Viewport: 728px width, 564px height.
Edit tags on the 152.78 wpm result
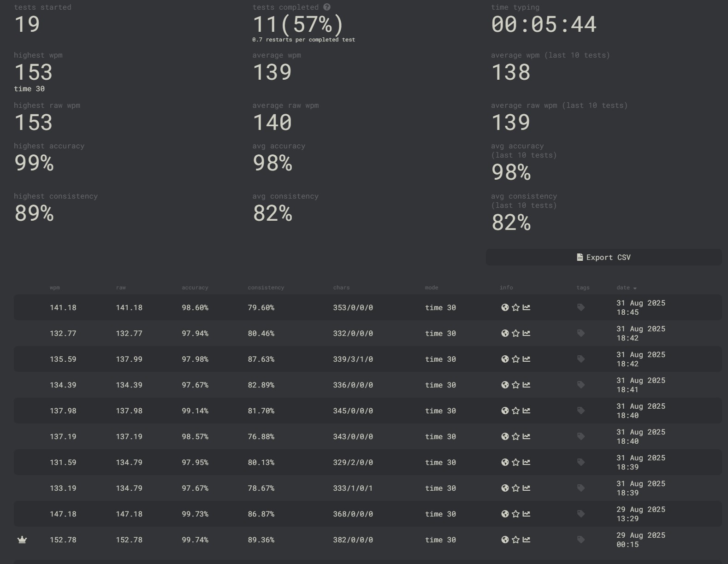pos(581,540)
